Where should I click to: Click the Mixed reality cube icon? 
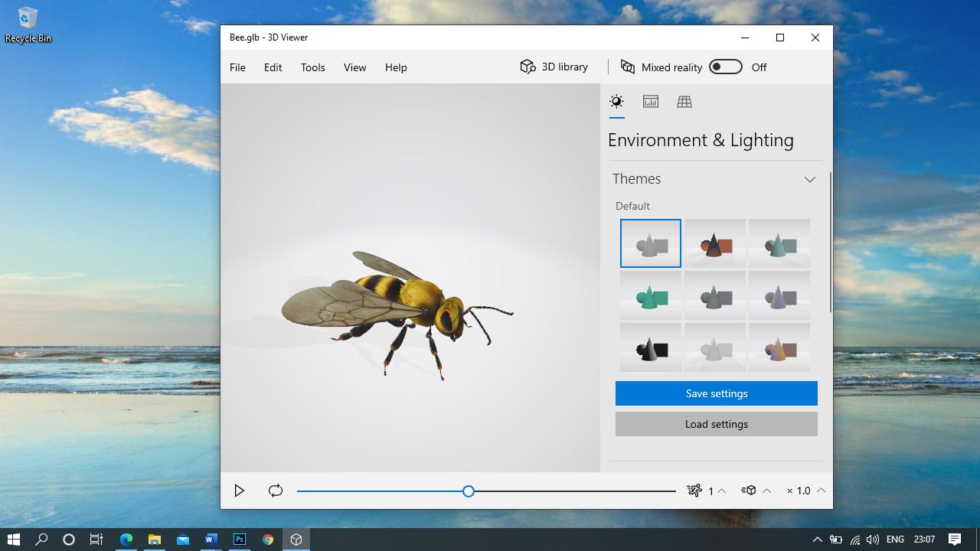(628, 67)
